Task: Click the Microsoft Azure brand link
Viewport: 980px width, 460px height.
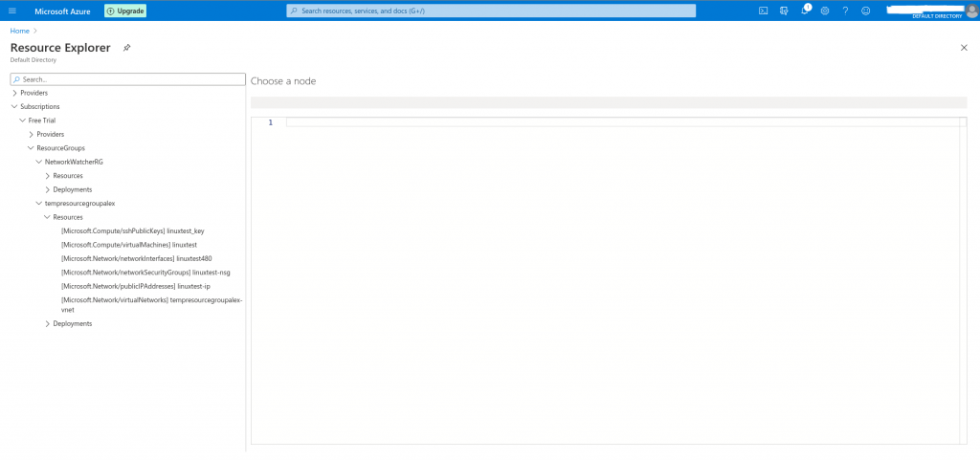Action: (62, 11)
